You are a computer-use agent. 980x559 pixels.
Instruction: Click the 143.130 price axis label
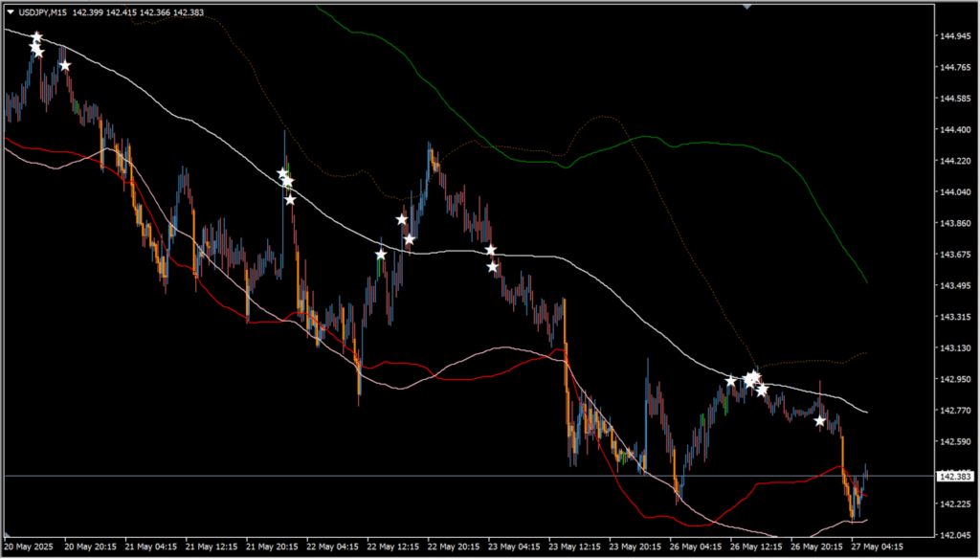tap(955, 348)
